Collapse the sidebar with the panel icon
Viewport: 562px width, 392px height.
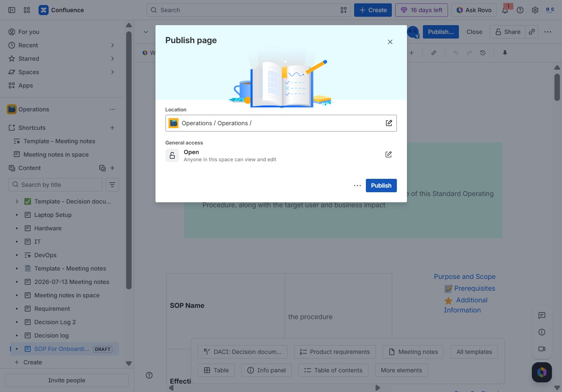[12, 10]
